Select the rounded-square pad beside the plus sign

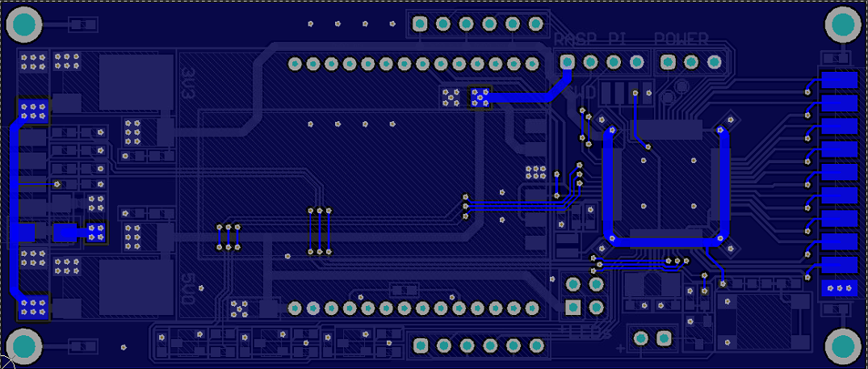[x=664, y=338]
